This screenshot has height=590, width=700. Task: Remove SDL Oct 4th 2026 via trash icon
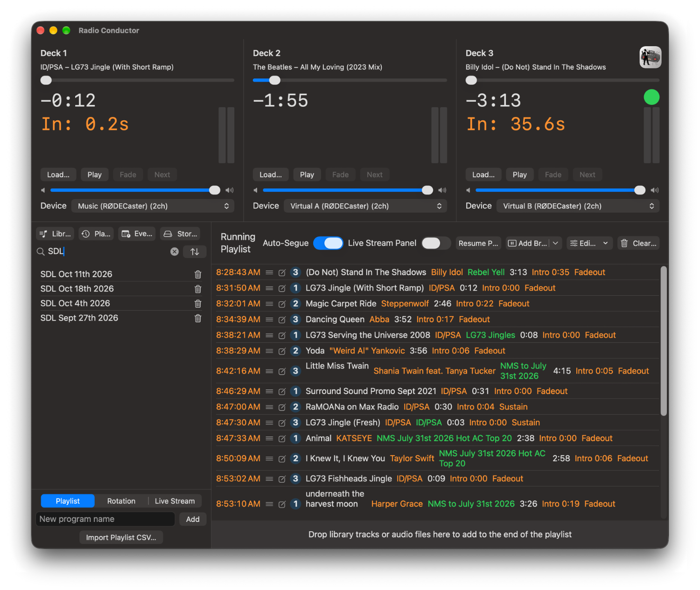(x=198, y=304)
